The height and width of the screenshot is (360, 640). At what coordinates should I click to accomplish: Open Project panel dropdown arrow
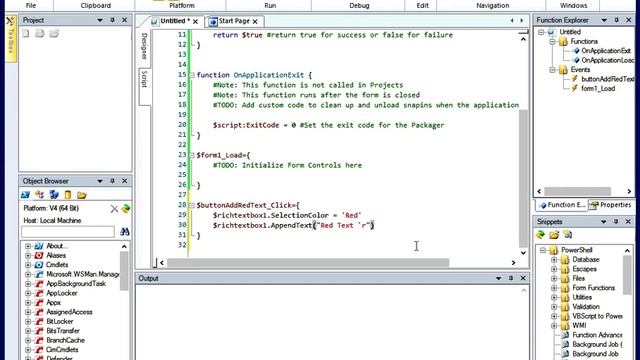(100, 20)
